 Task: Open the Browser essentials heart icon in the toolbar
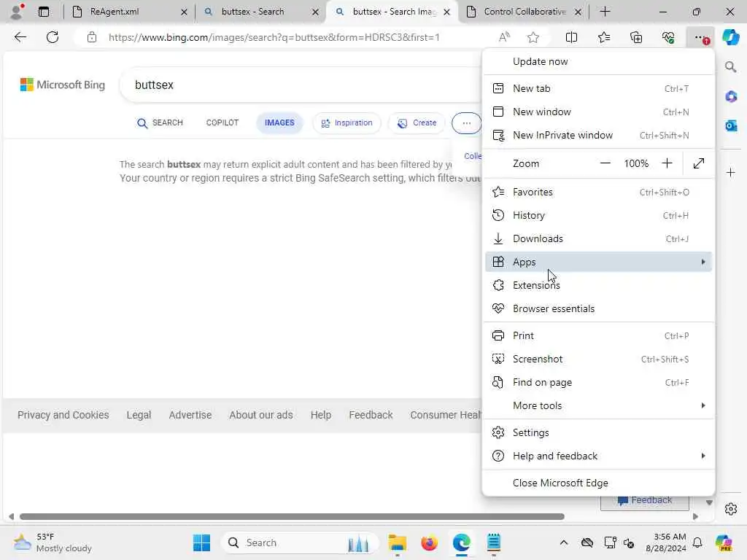coord(668,37)
